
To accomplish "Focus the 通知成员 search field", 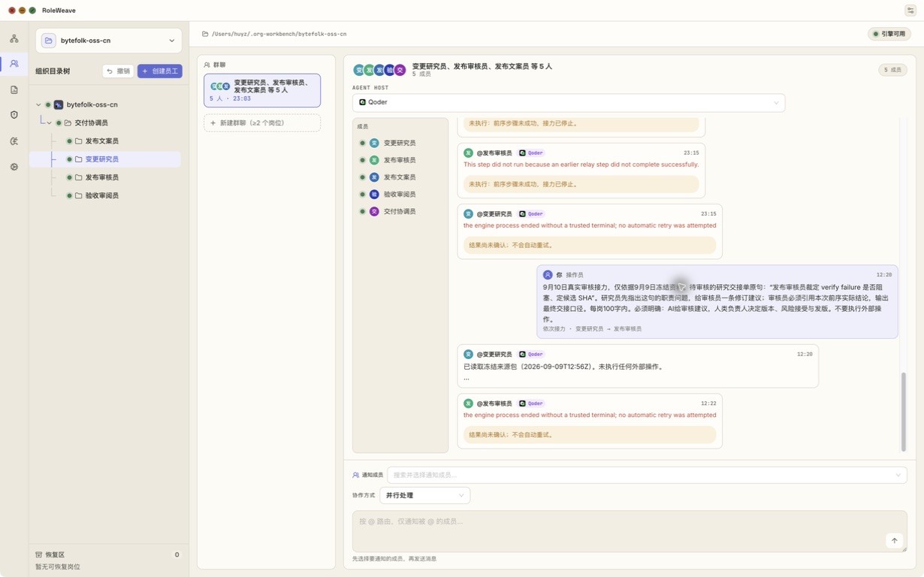I will tap(647, 475).
